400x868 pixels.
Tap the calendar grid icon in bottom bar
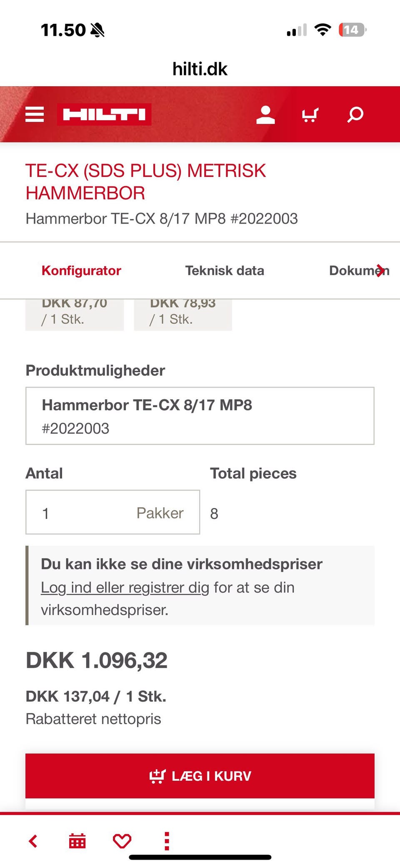(77, 841)
